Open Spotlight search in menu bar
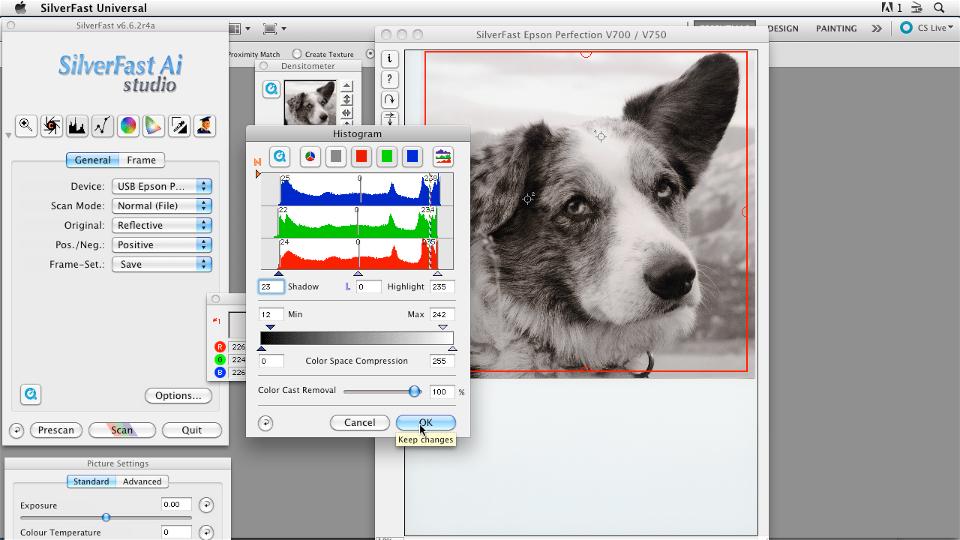 (939, 8)
